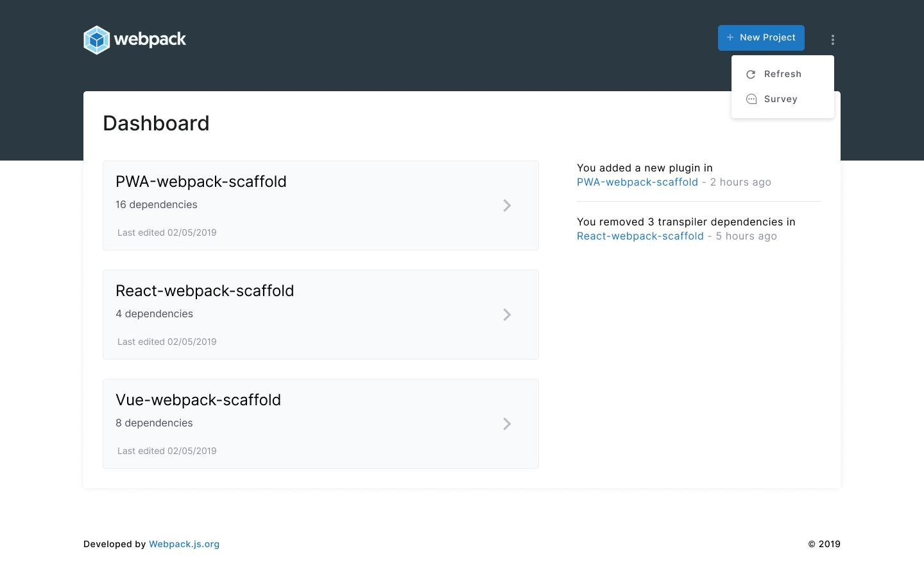Click the Dashboard page heading
Image resolution: width=924 pixels, height=578 pixels.
[x=156, y=123]
